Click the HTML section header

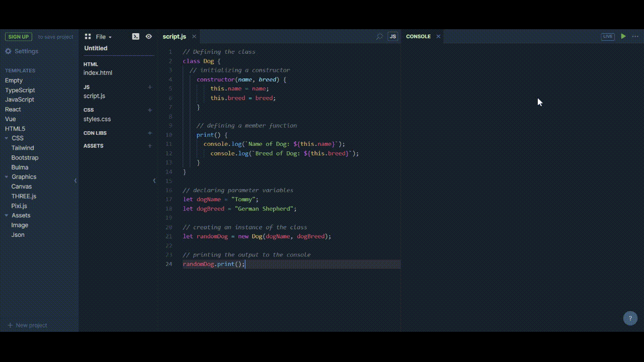91,64
